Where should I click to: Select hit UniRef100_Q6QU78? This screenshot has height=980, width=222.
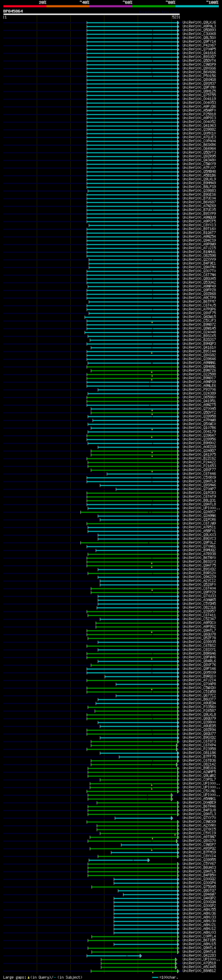199,634
